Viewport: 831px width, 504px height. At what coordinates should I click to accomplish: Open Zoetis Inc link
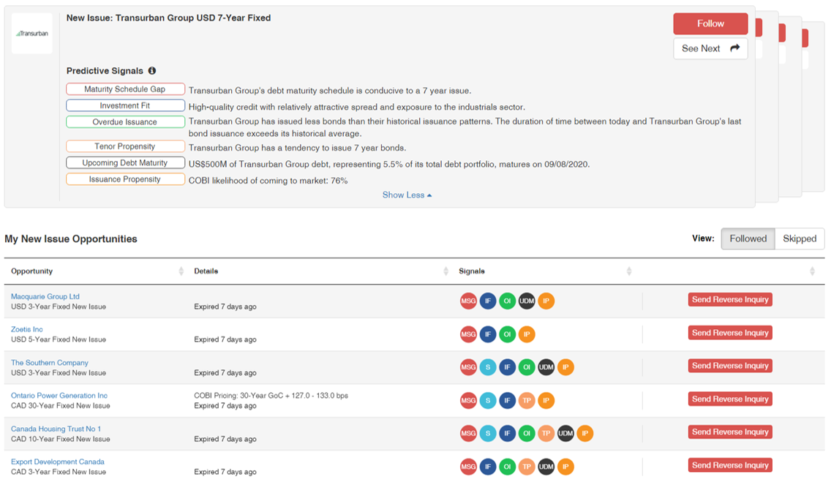(x=27, y=329)
